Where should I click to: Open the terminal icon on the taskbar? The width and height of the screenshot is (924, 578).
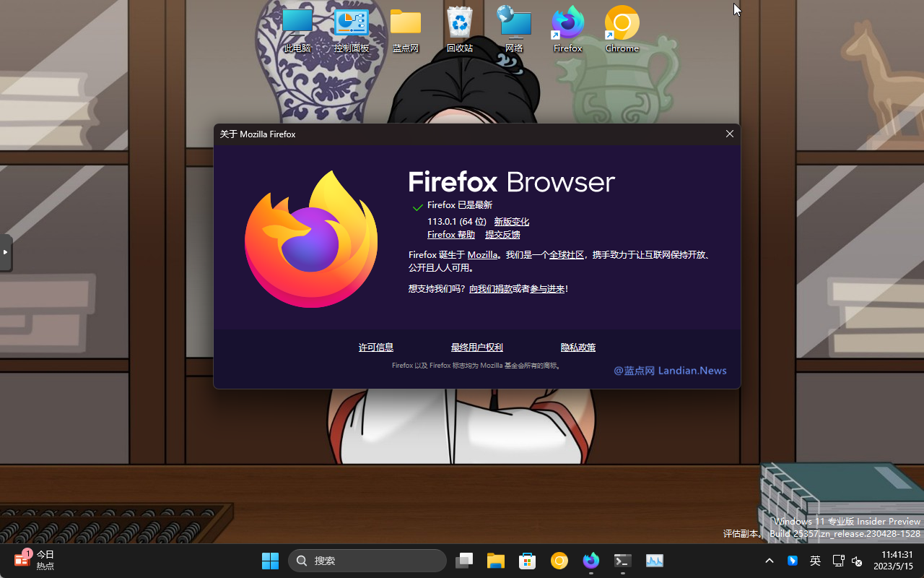point(623,561)
